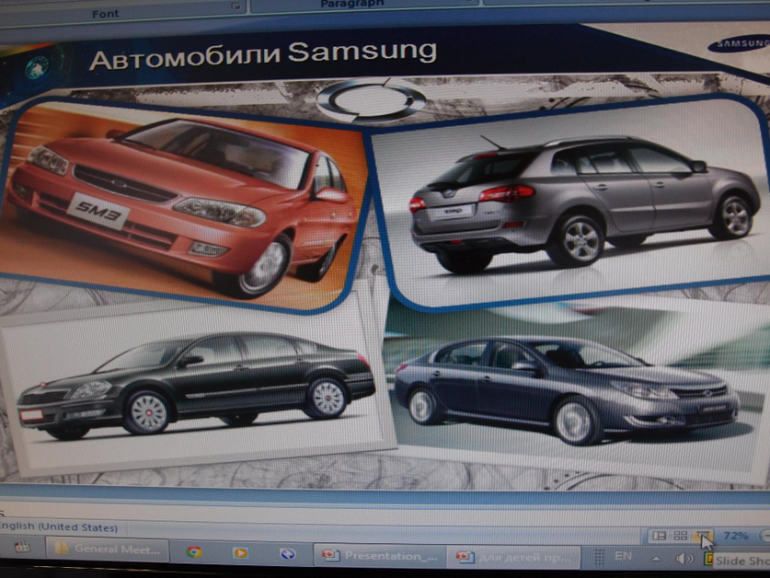Click the 72% zoom level
The image size is (770, 578).
[x=735, y=536]
